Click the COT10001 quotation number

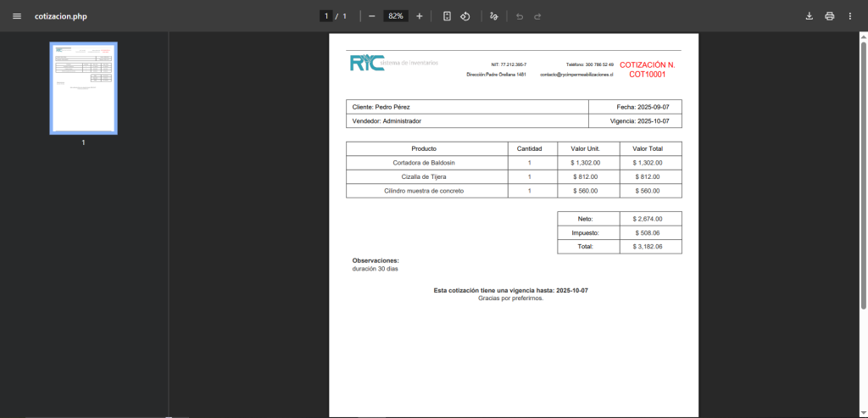click(x=647, y=75)
